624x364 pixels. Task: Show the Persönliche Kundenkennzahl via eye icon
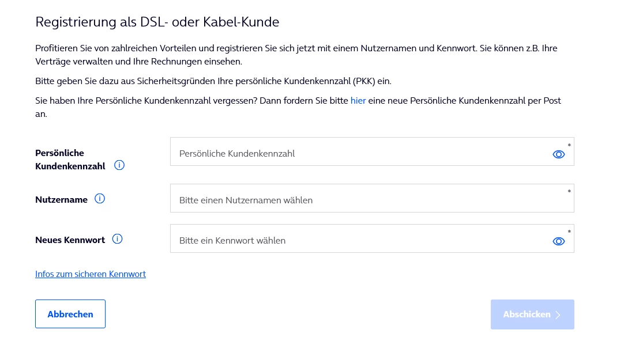pos(558,154)
